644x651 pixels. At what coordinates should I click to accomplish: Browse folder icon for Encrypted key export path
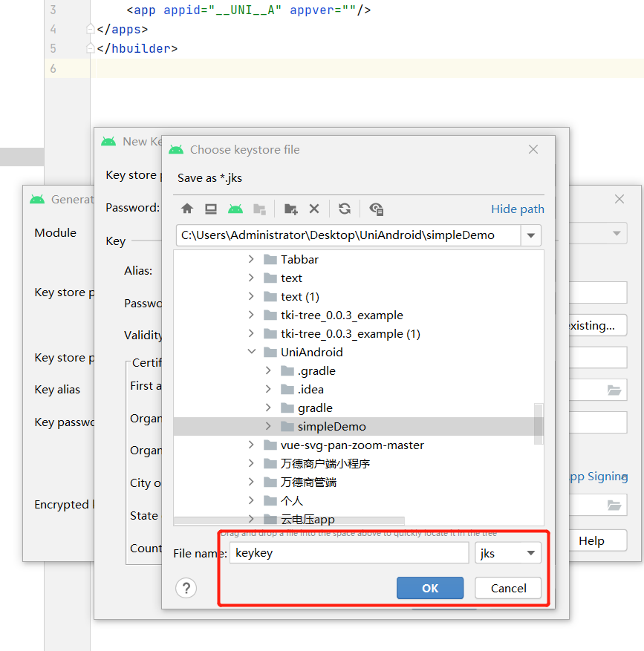[614, 505]
